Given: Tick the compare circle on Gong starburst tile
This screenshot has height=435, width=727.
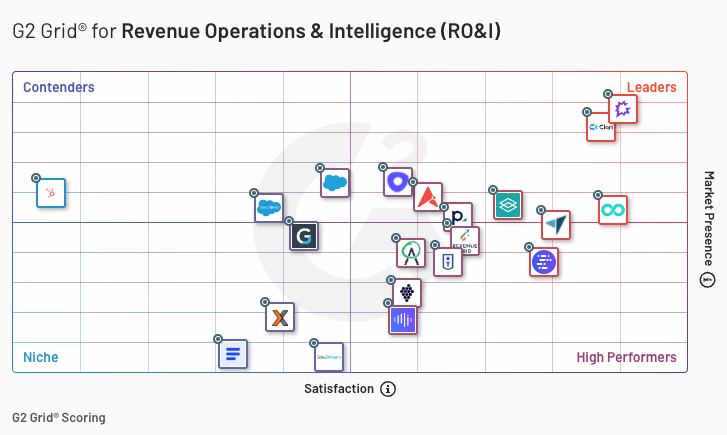Looking at the screenshot, I should tap(608, 94).
